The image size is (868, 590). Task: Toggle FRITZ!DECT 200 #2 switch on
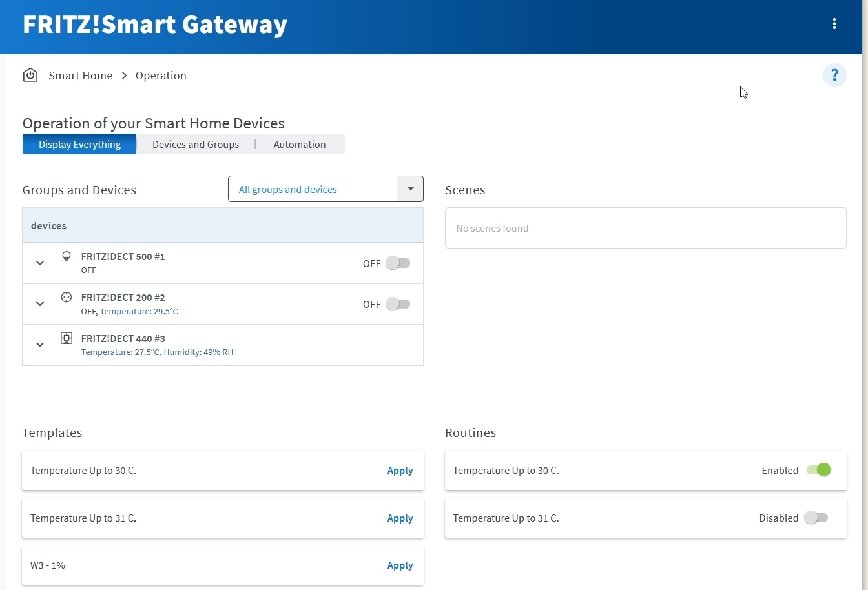tap(398, 304)
